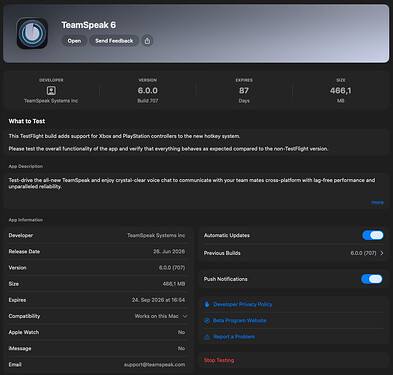Click the share icon button
The width and height of the screenshot is (393, 375).
point(147,41)
